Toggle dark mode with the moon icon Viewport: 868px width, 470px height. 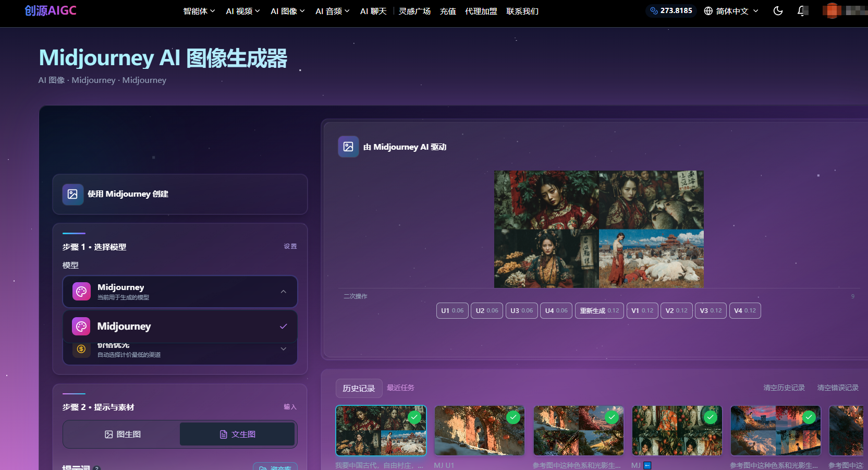(778, 11)
